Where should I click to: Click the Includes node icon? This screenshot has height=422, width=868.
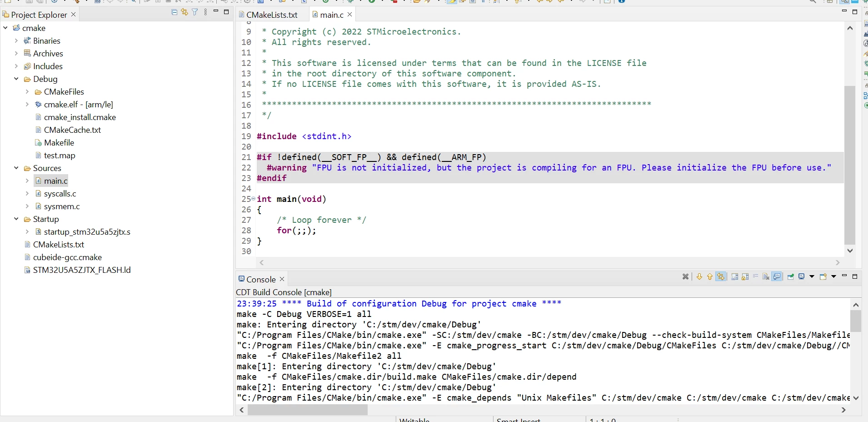(x=27, y=66)
